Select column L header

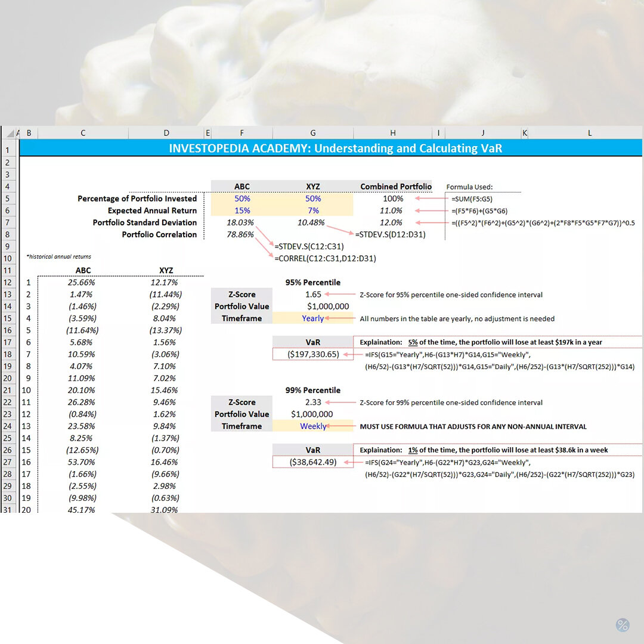tap(590, 133)
